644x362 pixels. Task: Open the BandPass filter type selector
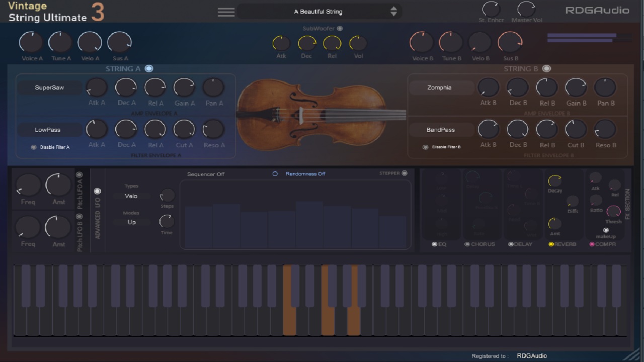[x=440, y=130]
